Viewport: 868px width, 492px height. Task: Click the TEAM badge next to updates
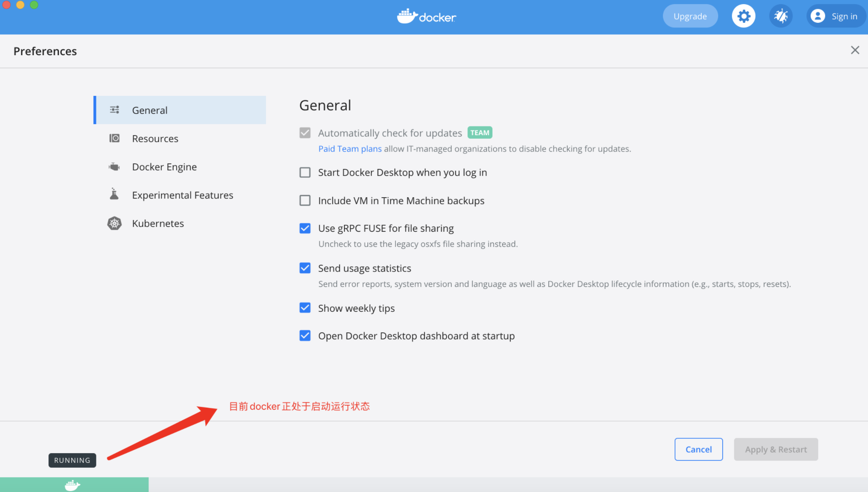480,132
